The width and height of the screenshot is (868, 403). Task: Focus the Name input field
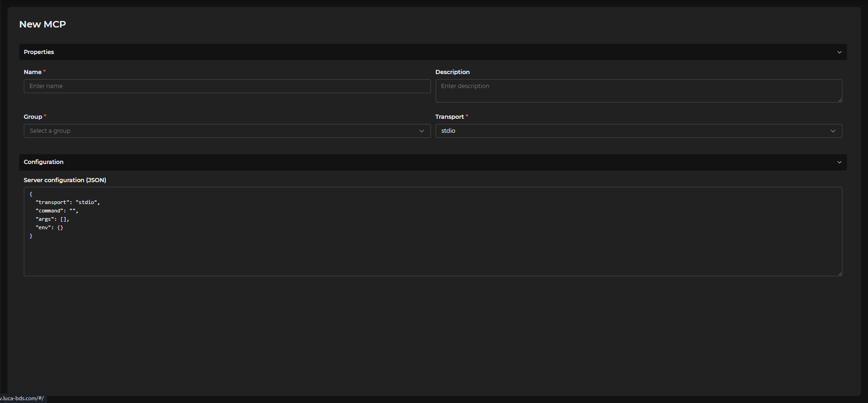click(227, 86)
